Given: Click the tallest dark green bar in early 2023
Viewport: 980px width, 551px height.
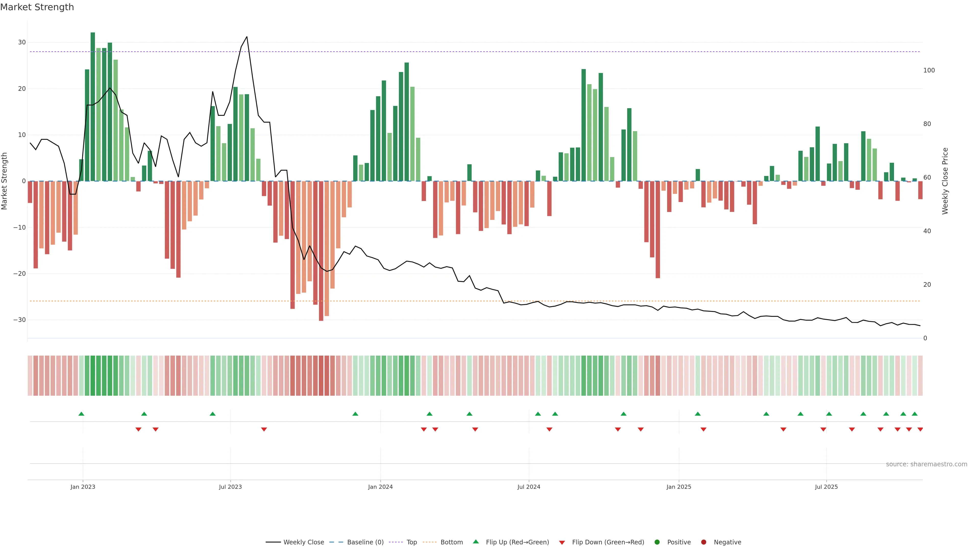Looking at the screenshot, I should pyautogui.click(x=93, y=106).
